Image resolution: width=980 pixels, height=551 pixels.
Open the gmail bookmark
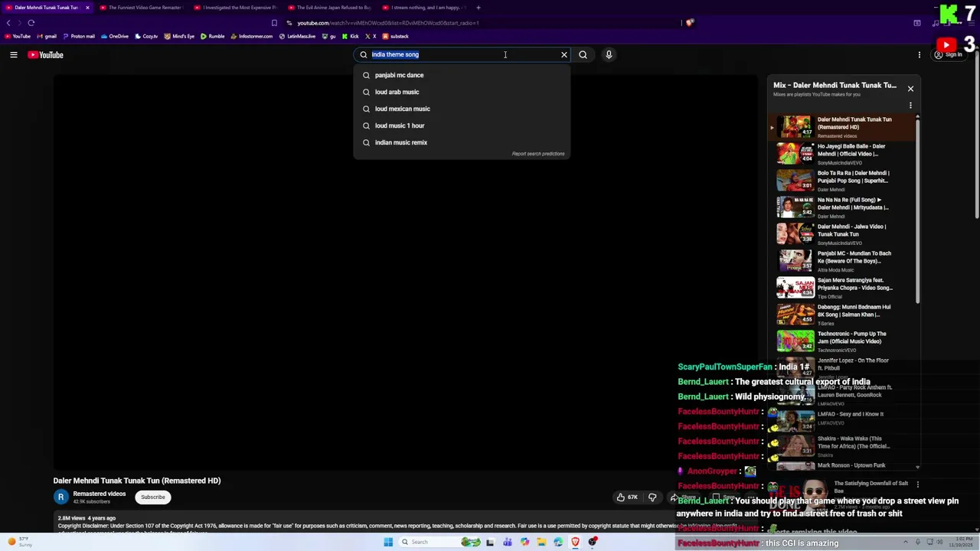click(47, 36)
